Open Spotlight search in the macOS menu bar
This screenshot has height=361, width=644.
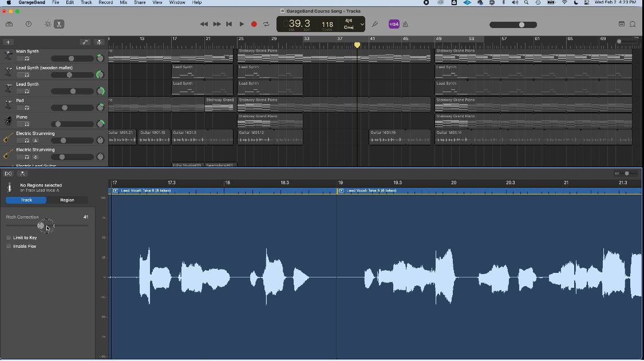526,2
